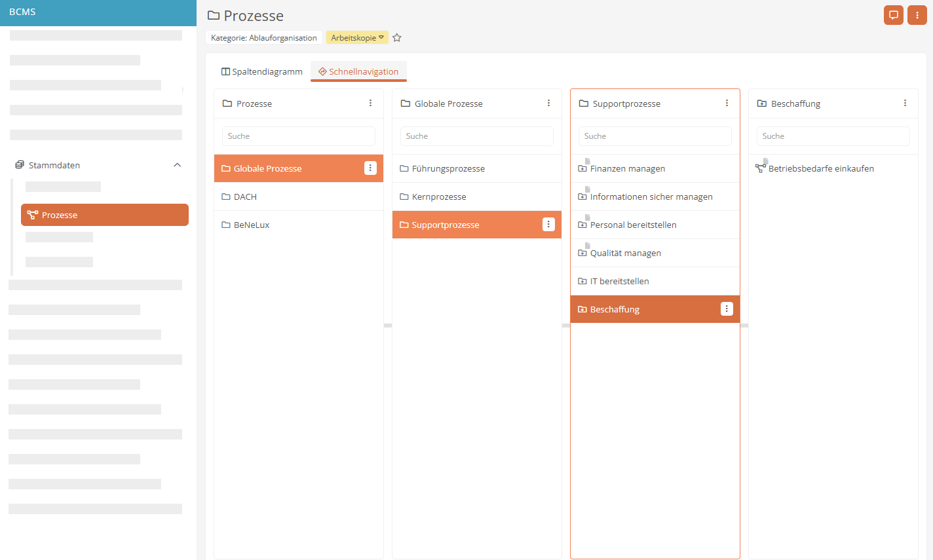The width and height of the screenshot is (933, 560).
Task: Open three-dot menu of Beschaffung column header
Action: (x=905, y=103)
